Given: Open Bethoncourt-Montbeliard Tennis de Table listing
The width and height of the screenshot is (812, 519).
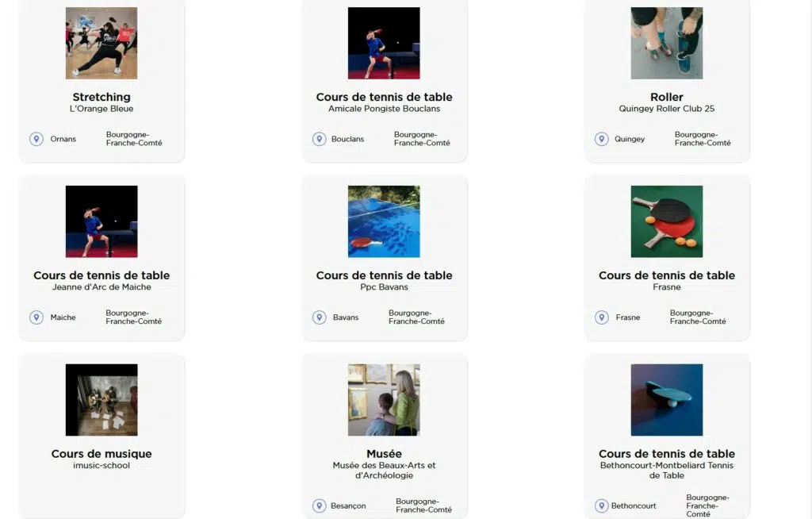Looking at the screenshot, I should coord(666,471).
